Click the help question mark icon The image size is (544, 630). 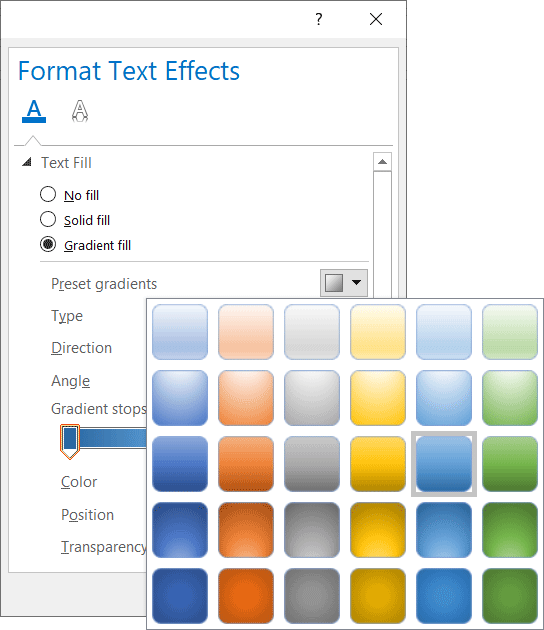tap(319, 19)
